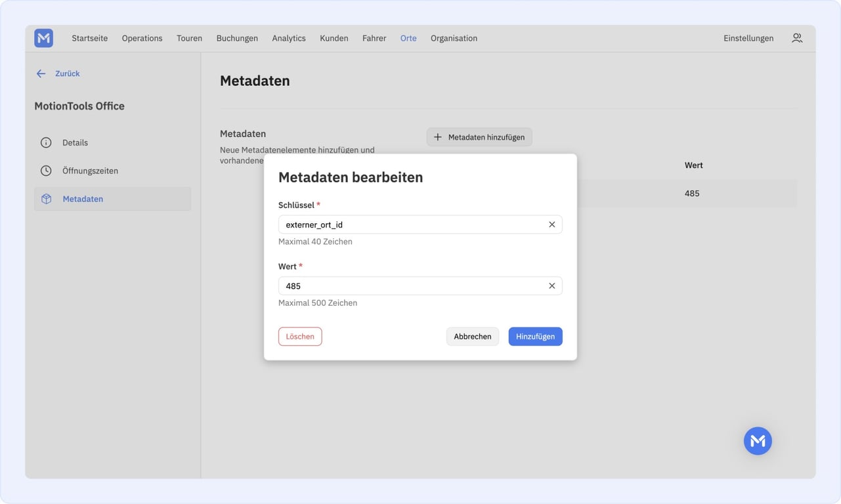Click the Öffnungszeiten clock icon

46,171
